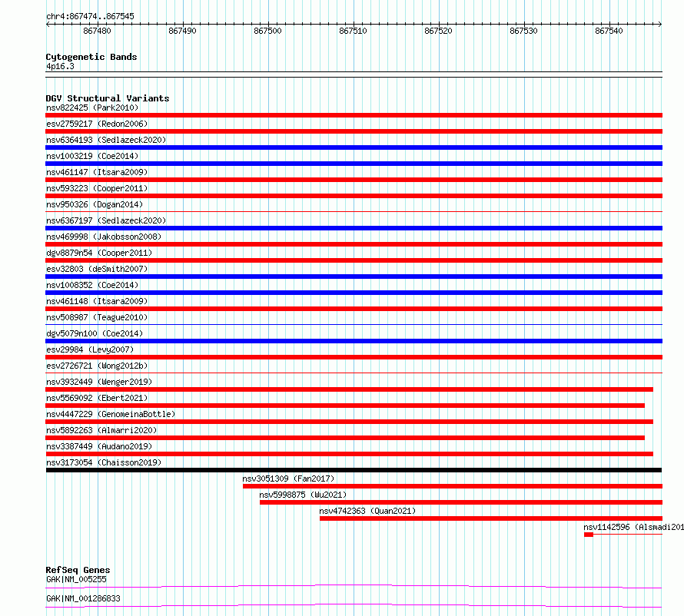Open the nsv6364193 (Sedlazeck2020) variant entry

106,140
